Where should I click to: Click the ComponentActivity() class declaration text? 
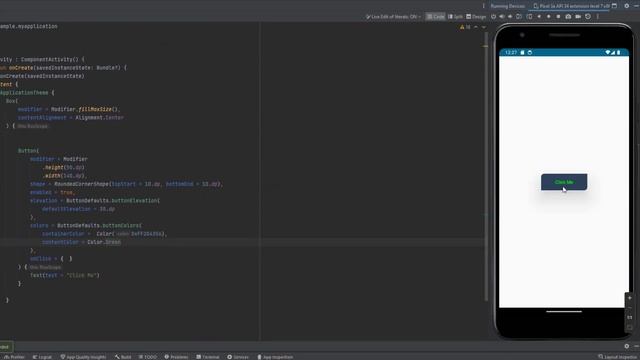52,60
